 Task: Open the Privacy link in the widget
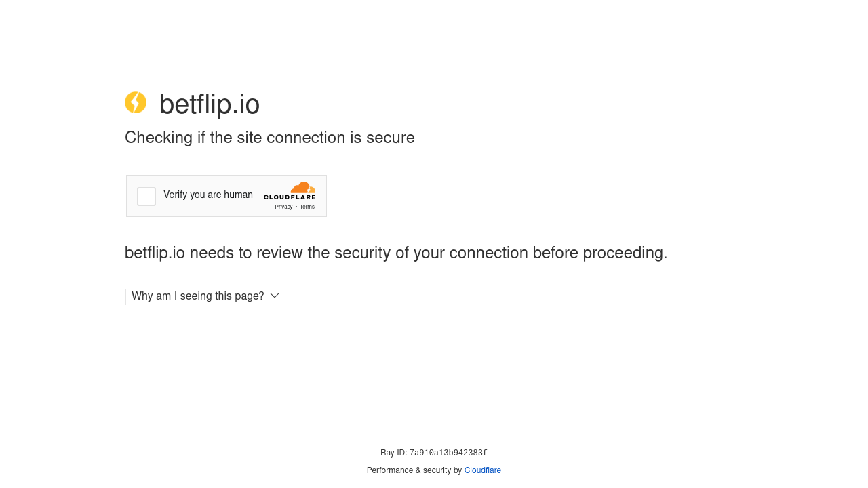pos(283,207)
